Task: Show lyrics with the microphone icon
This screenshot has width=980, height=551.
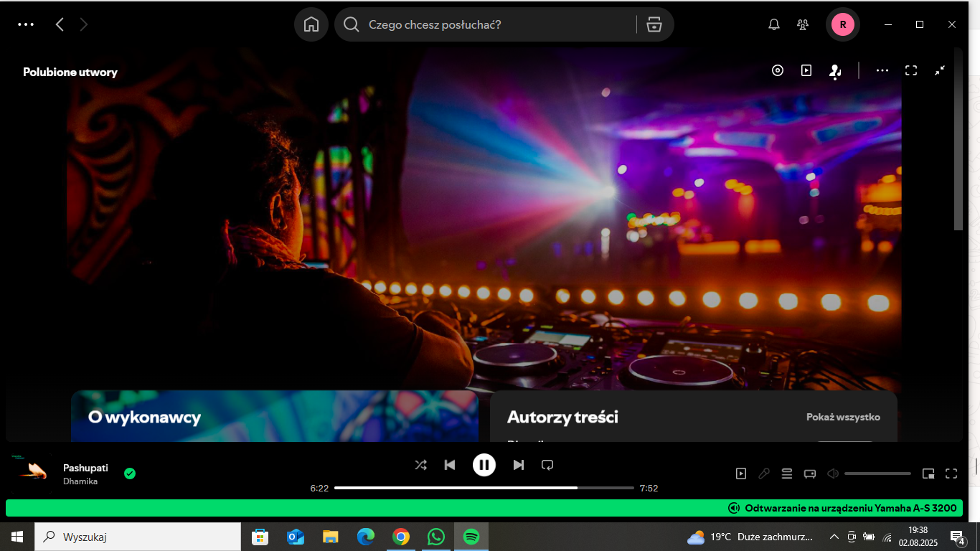Action: tap(764, 474)
